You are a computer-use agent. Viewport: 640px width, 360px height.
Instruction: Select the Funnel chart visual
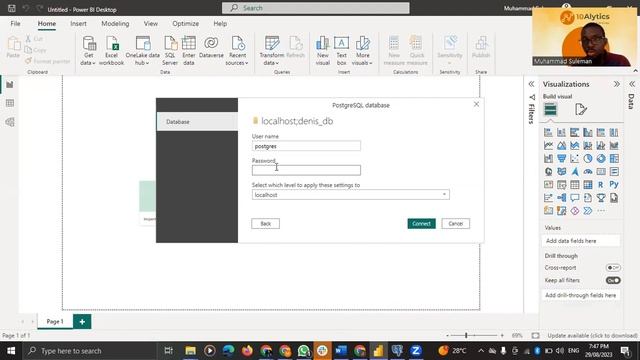[562, 158]
